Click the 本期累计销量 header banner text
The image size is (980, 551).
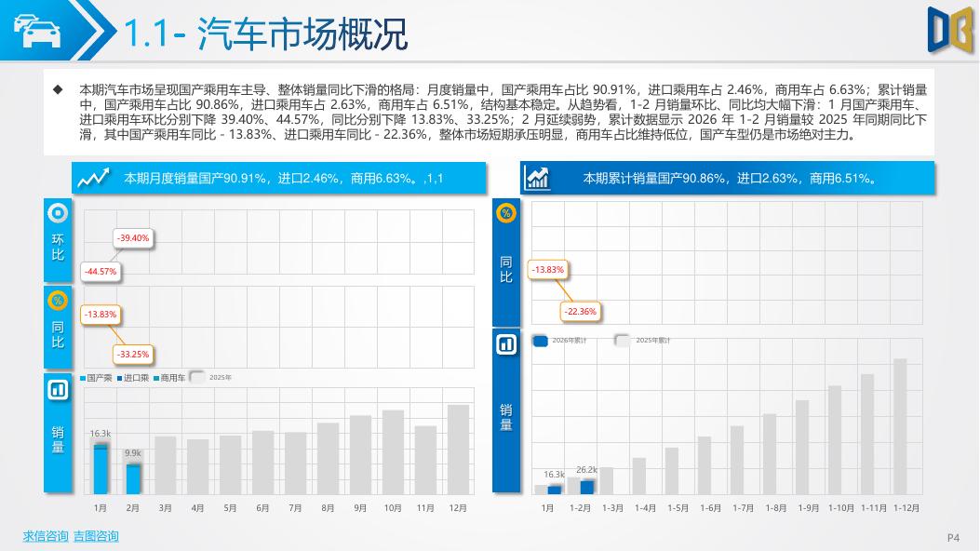730,179
